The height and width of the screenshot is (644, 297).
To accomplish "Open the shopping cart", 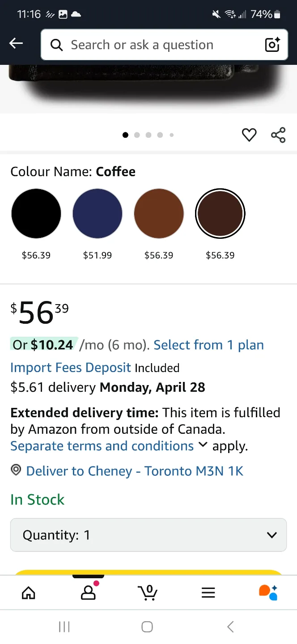I will [148, 593].
